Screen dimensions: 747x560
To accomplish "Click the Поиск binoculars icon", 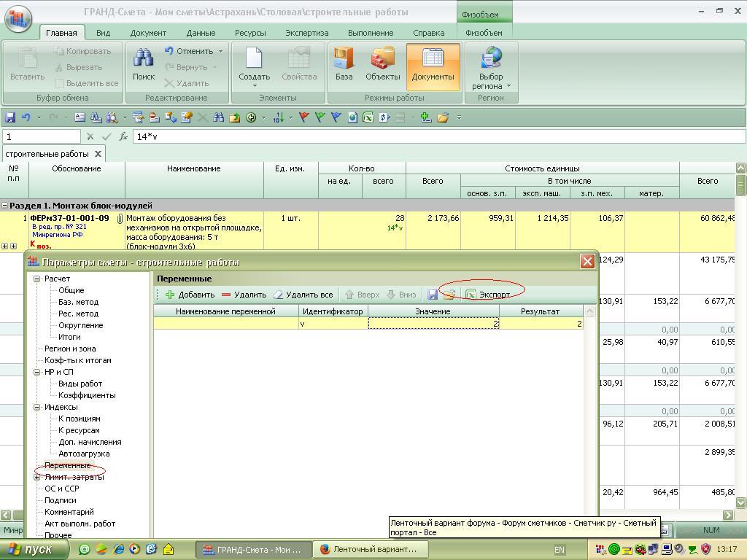I will tap(144, 59).
